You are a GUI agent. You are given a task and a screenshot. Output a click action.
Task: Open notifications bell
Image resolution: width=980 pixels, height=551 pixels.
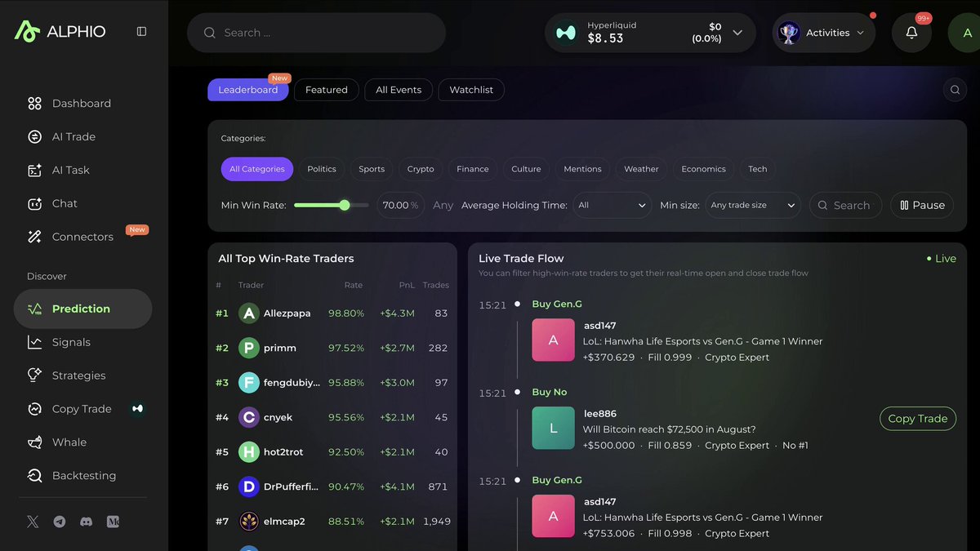point(911,33)
